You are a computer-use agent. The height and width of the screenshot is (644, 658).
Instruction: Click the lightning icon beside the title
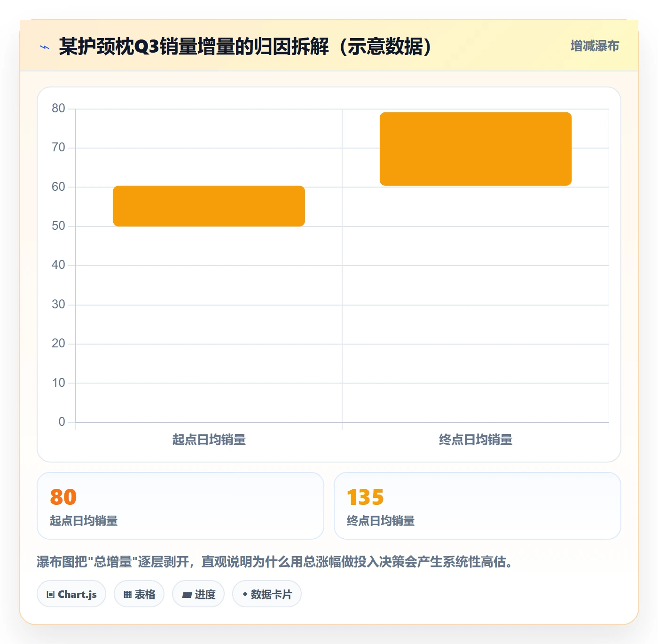pos(45,47)
